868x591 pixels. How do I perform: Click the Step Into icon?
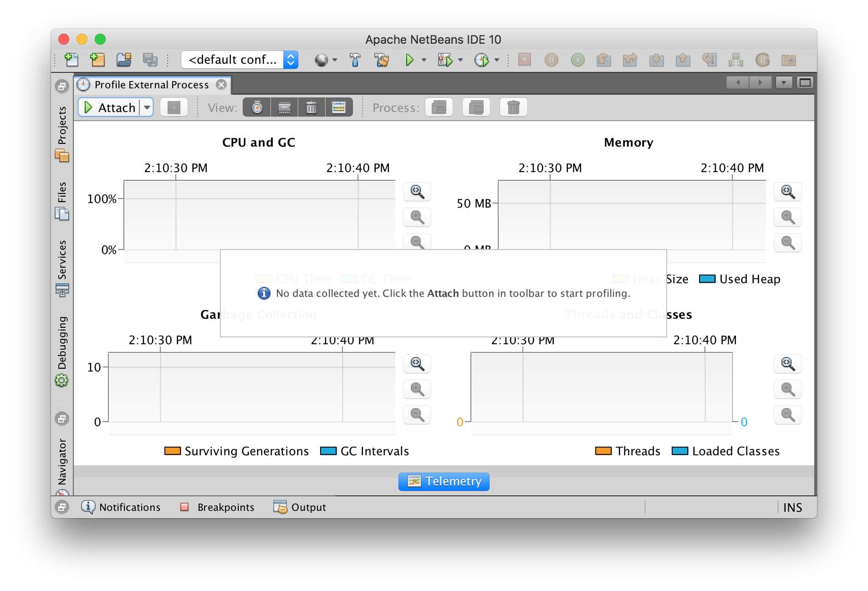[656, 60]
